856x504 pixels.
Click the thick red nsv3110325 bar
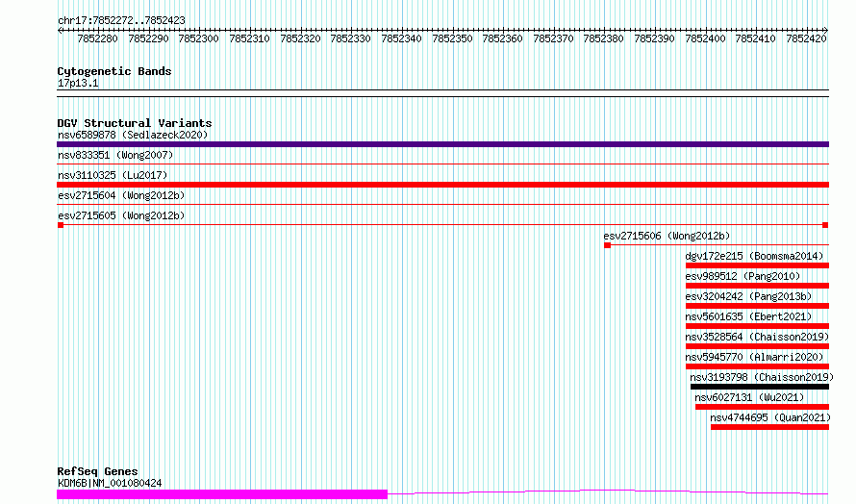tap(442, 185)
